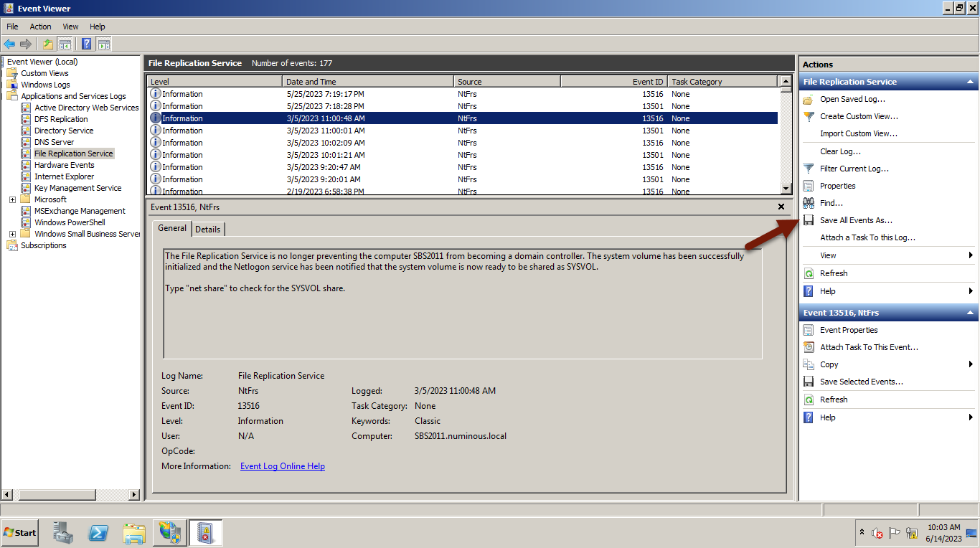Image resolution: width=980 pixels, height=548 pixels.
Task: Click the Up One Level folder icon
Action: (x=47, y=44)
